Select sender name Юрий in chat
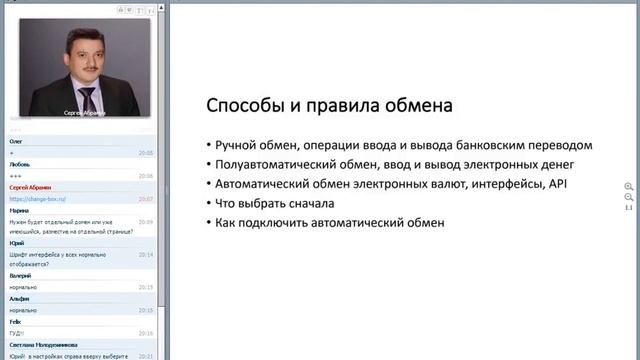 [17, 243]
